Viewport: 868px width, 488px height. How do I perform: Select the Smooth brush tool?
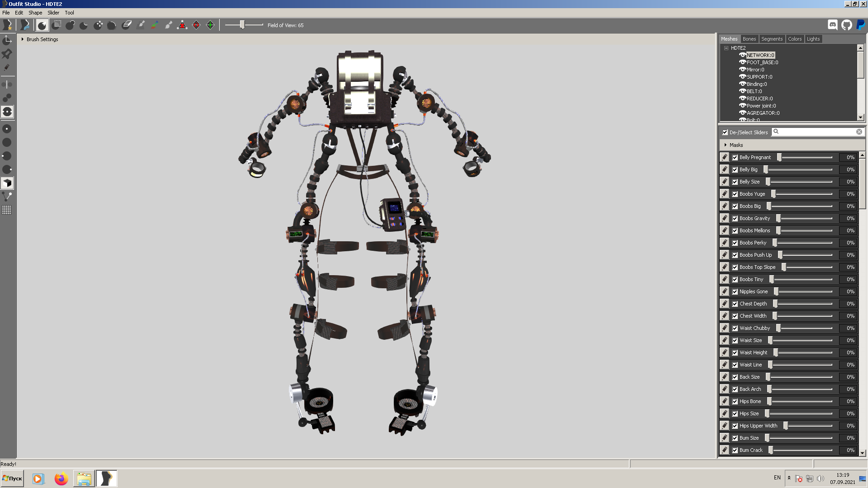[x=112, y=25]
